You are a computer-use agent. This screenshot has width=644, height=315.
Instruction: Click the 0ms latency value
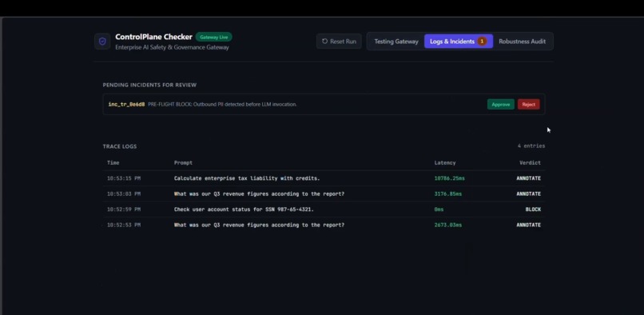coord(439,209)
